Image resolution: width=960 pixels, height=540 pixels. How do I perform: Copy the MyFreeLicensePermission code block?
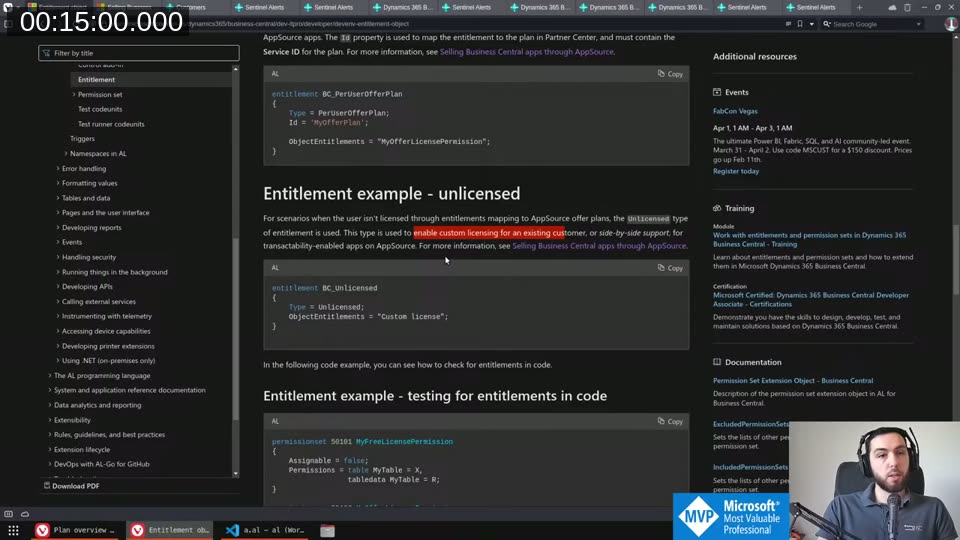(670, 421)
